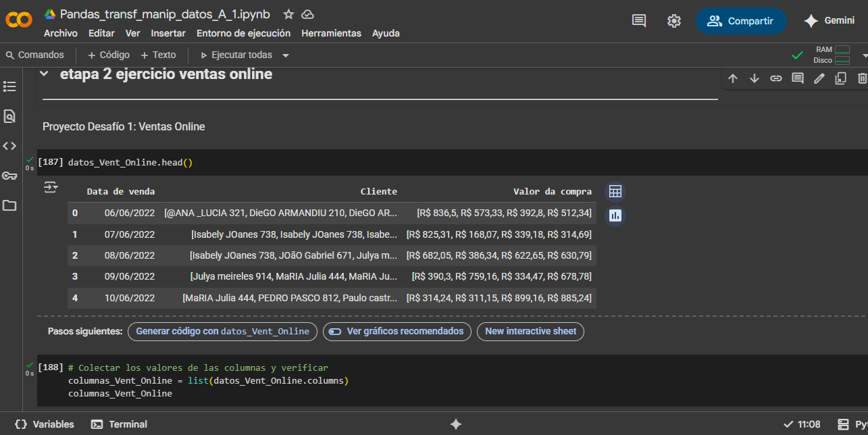
Task: Move the cell up with arrow icon
Action: tap(733, 78)
